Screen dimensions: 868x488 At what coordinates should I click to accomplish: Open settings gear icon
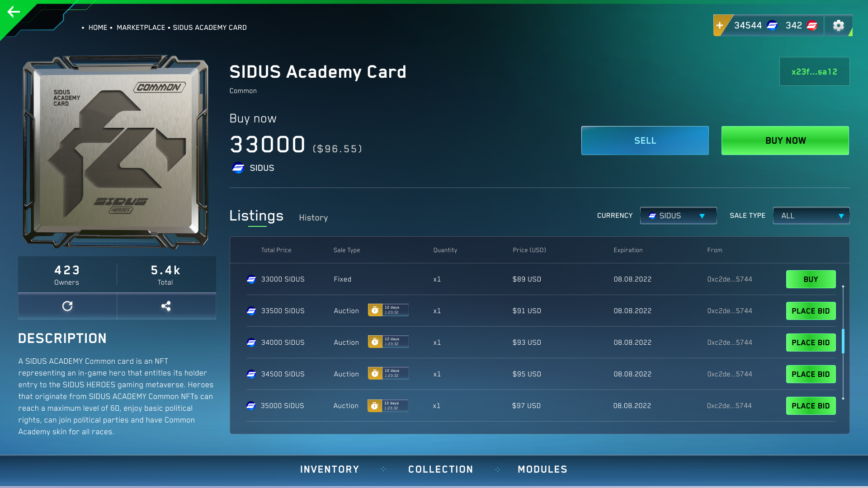(x=838, y=25)
